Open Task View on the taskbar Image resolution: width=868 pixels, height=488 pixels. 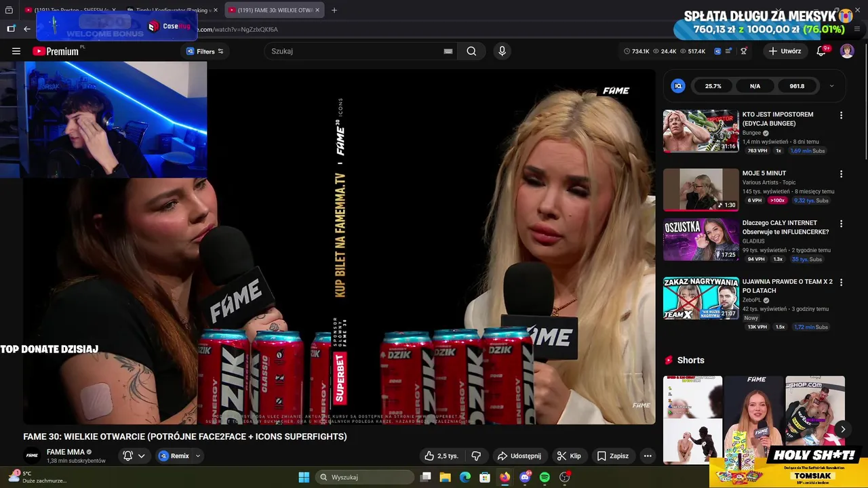click(x=425, y=477)
